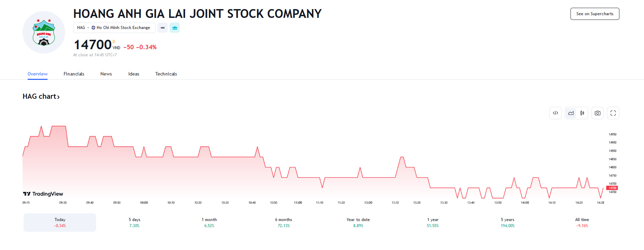This screenshot has width=644, height=250.
Task: Open the News tab
Action: 106,74
